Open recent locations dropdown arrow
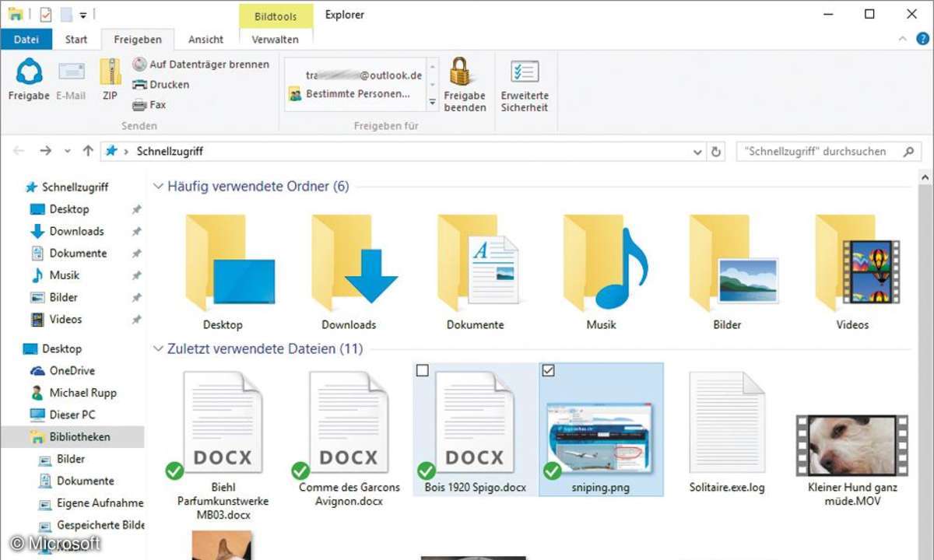 [x=68, y=152]
